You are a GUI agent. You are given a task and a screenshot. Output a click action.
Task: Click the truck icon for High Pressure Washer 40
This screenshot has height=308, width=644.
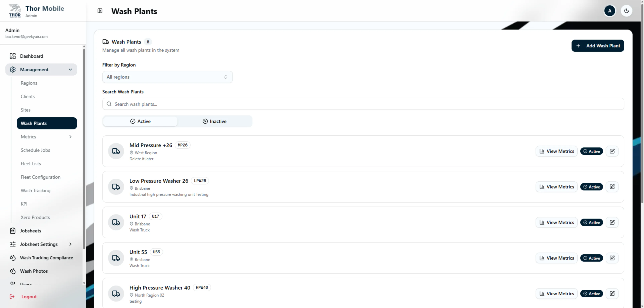coord(116,294)
